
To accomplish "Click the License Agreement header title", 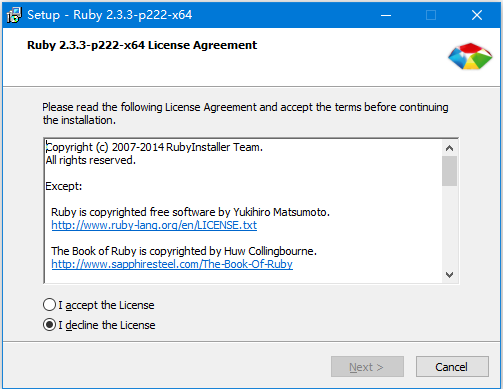I will [142, 45].
